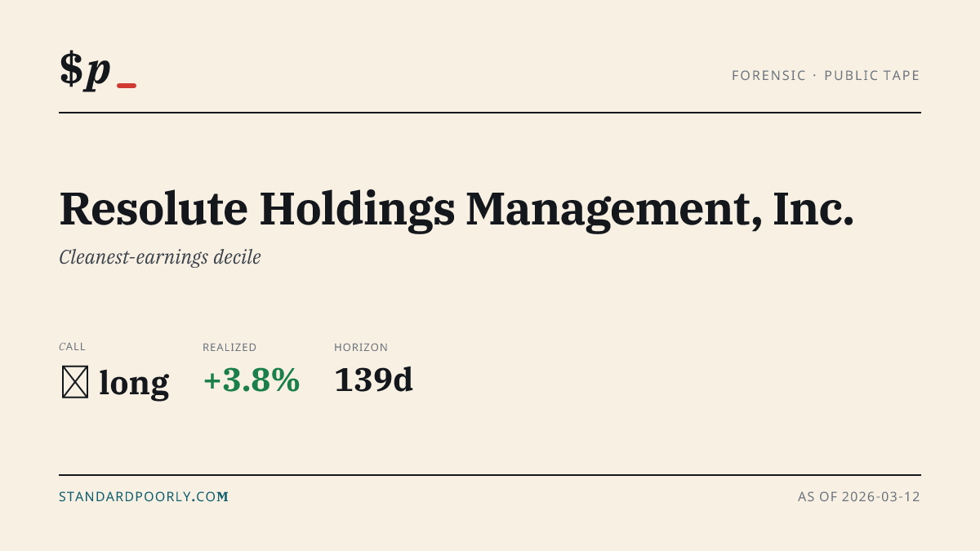The image size is (980, 551).
Task: Click the red underscore cursor mark
Action: (x=127, y=85)
